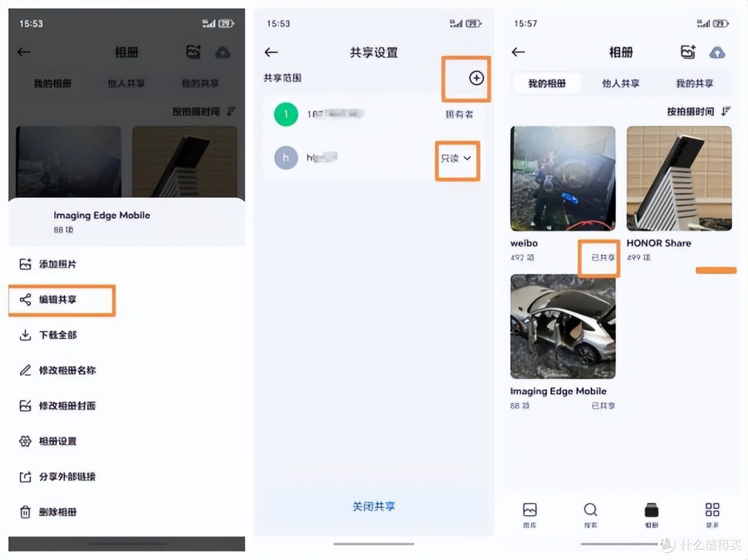748x560 pixels.
Task: Tap 拥有者 label
Action: (x=459, y=114)
